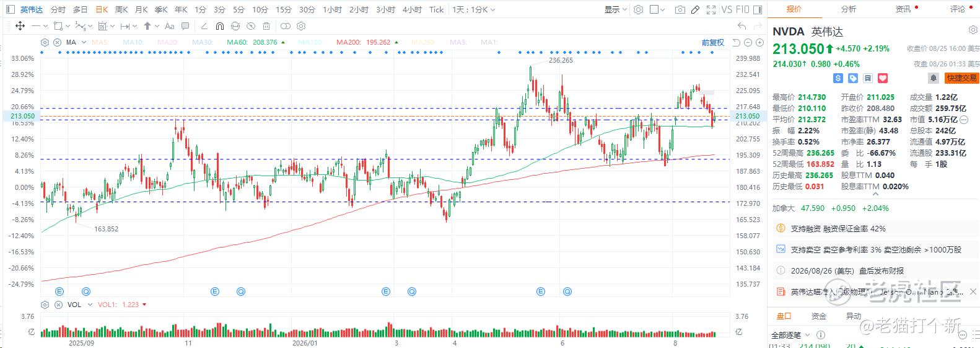980x348 pixels.
Task: Select the magnet snap drawing tool
Action: pyautogui.click(x=219, y=26)
